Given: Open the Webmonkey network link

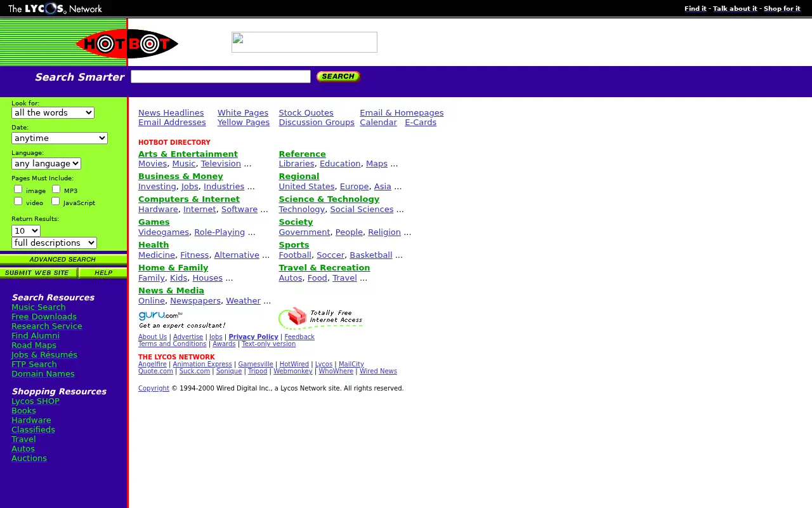Looking at the screenshot, I should [292, 371].
